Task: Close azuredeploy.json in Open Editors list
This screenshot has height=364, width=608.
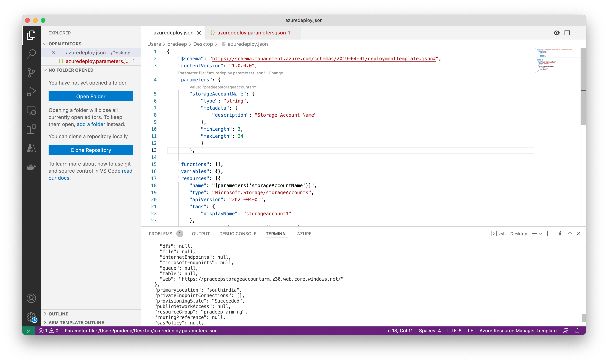Action: tap(53, 52)
